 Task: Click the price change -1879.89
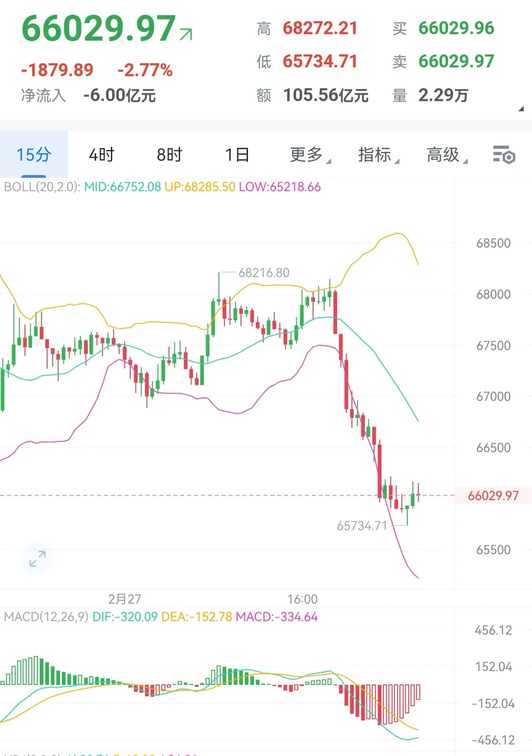pyautogui.click(x=57, y=70)
